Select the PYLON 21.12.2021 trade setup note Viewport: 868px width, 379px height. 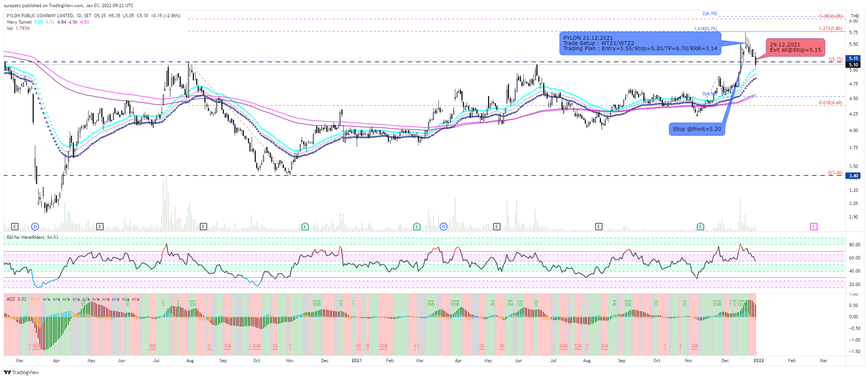pyautogui.click(x=640, y=43)
